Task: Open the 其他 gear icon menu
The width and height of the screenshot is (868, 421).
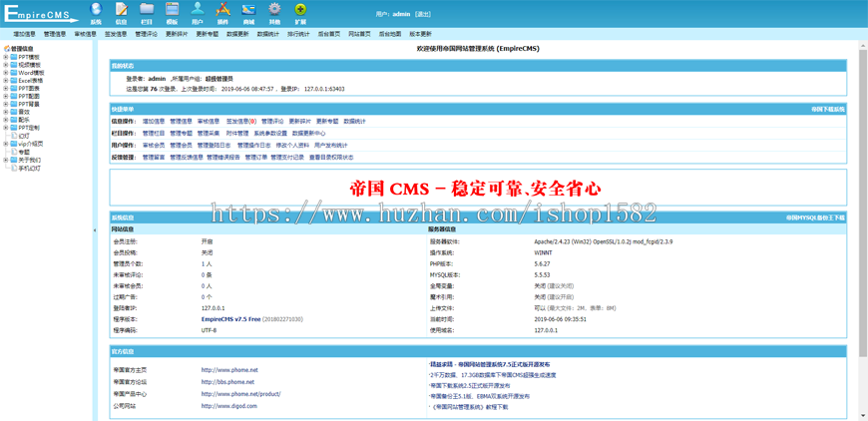Action: (x=274, y=13)
